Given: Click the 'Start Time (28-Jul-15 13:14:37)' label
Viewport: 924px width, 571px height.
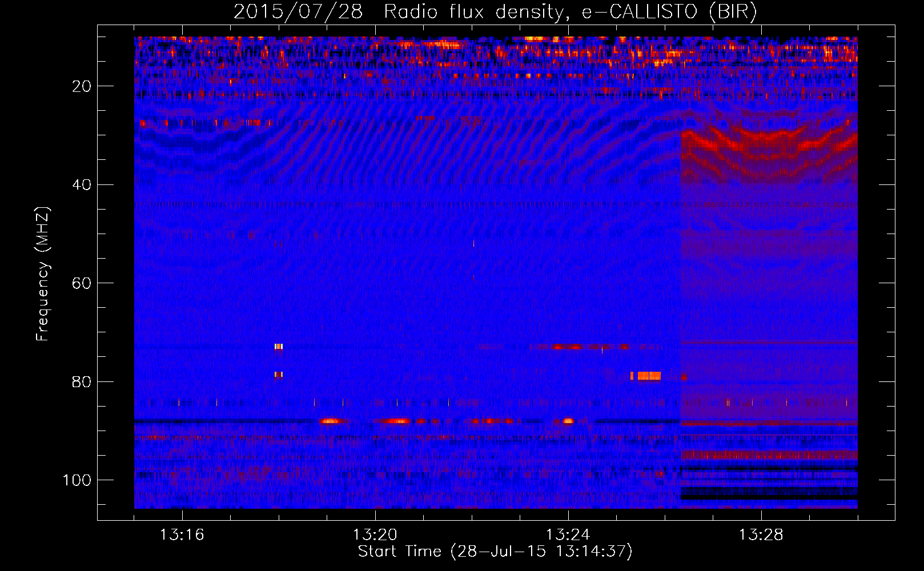Looking at the screenshot, I should [x=495, y=552].
